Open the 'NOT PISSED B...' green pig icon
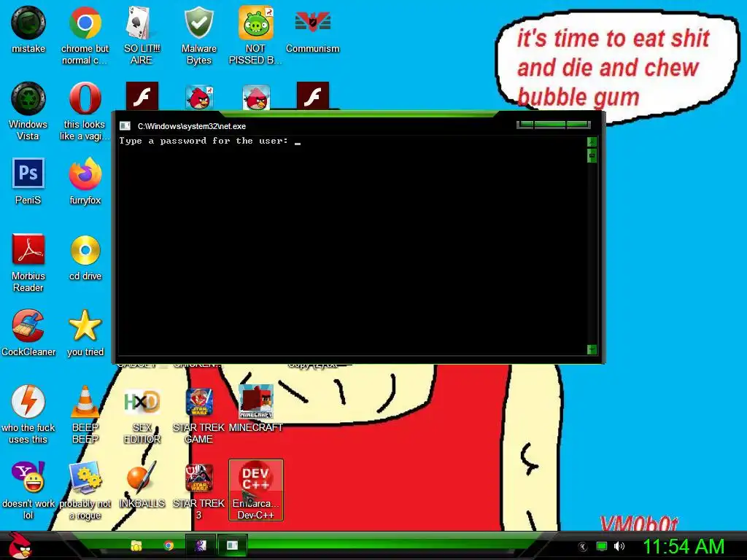 pos(255,35)
